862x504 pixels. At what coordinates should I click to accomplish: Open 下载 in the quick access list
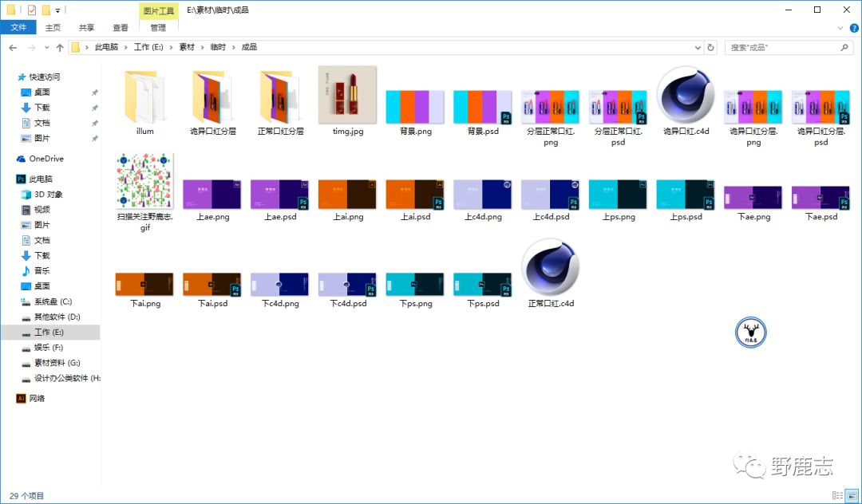(42, 108)
